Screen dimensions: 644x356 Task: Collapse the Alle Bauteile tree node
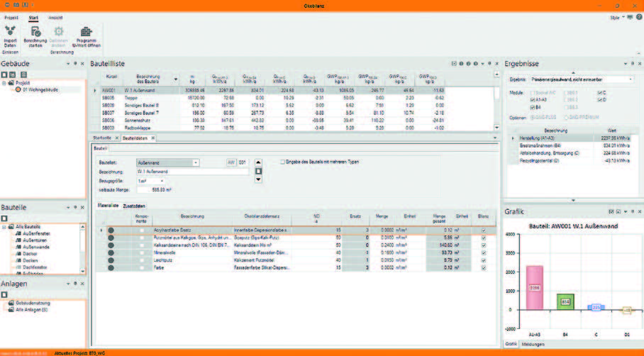tap(4, 227)
